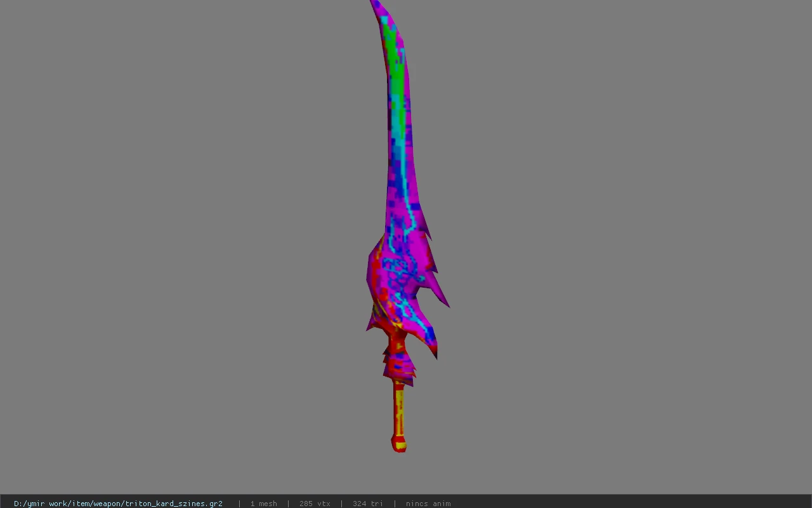Screen dimensions: 812x508
Task: Click the '1 mesh' status entry
Action: [x=263, y=504]
